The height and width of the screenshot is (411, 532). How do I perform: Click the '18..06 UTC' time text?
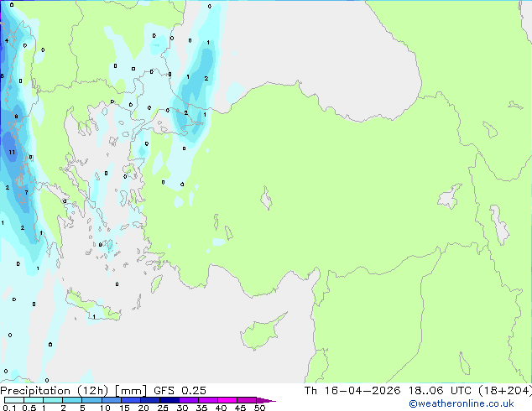(440, 391)
